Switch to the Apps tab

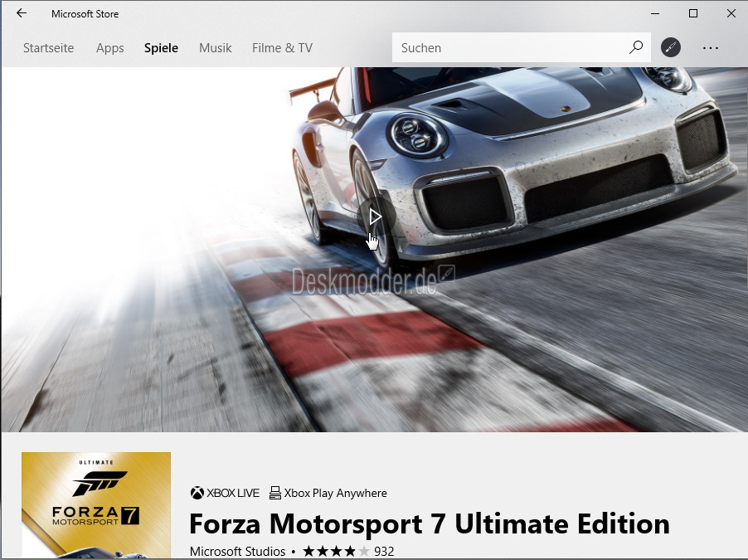click(109, 48)
